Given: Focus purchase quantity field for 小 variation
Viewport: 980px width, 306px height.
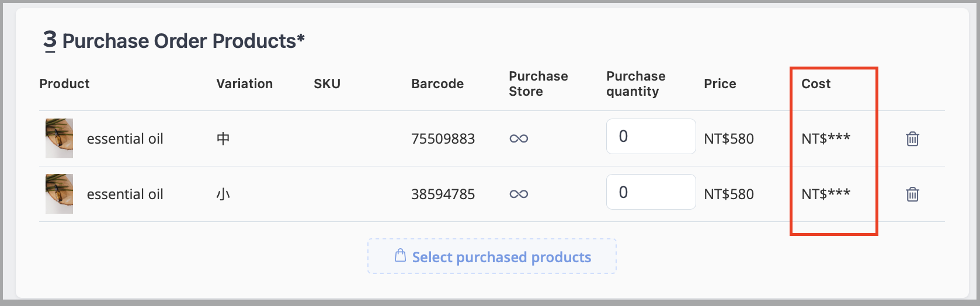Looking at the screenshot, I should (651, 192).
